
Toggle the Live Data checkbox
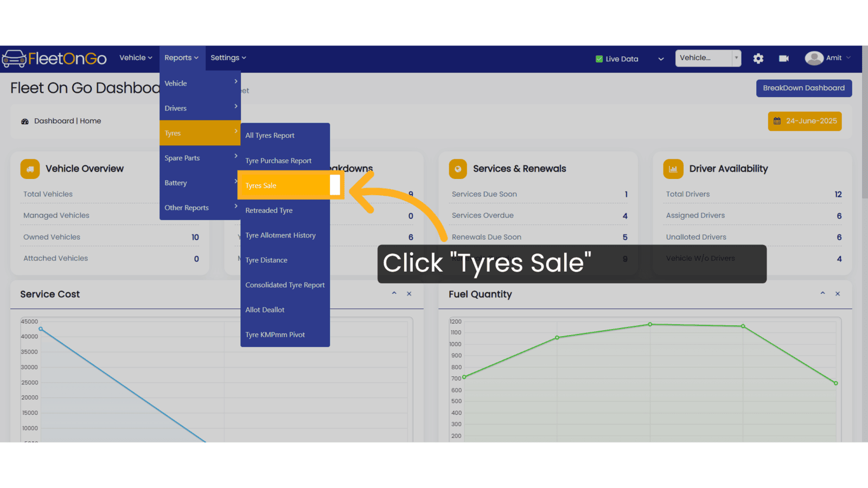599,59
